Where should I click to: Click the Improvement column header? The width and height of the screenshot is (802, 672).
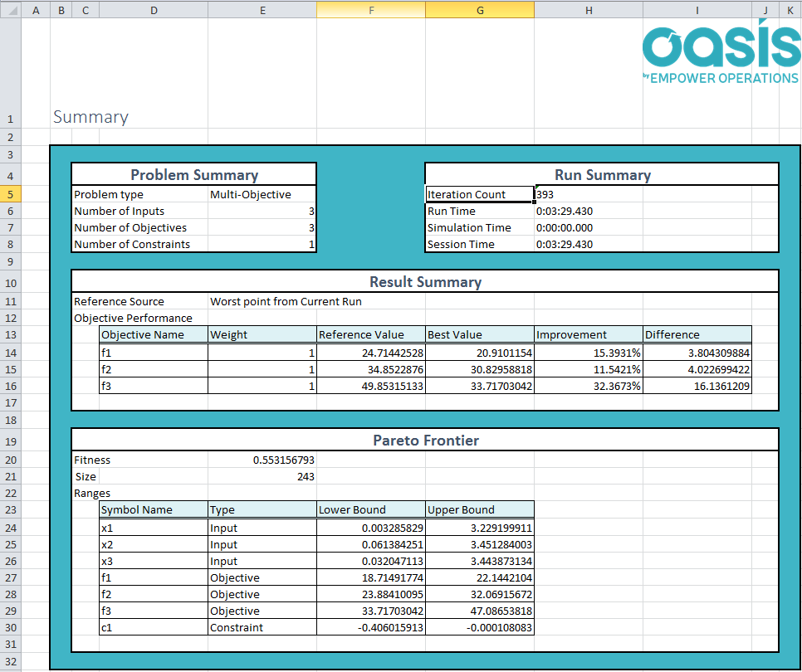pyautogui.click(x=588, y=334)
